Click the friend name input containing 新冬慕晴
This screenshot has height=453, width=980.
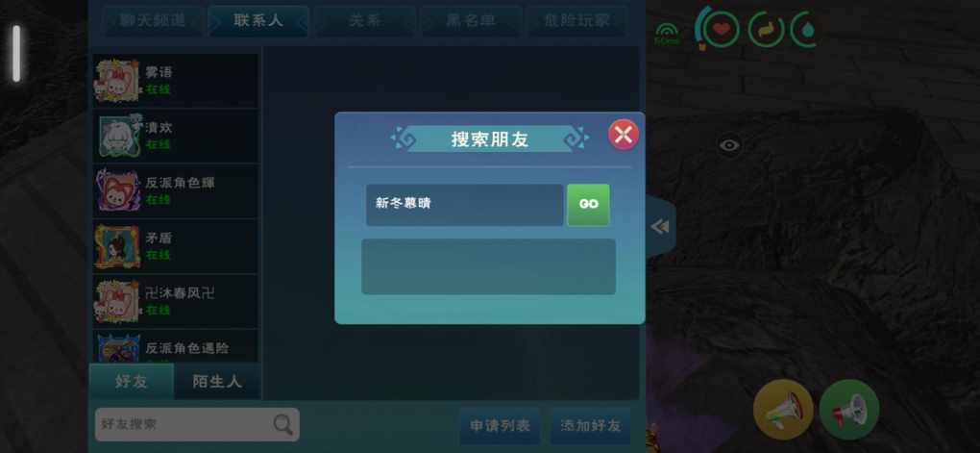coord(464,205)
